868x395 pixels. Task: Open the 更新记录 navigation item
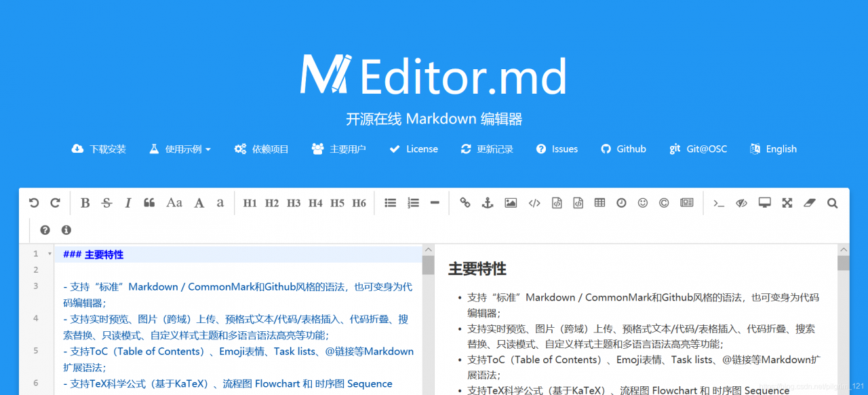click(487, 149)
